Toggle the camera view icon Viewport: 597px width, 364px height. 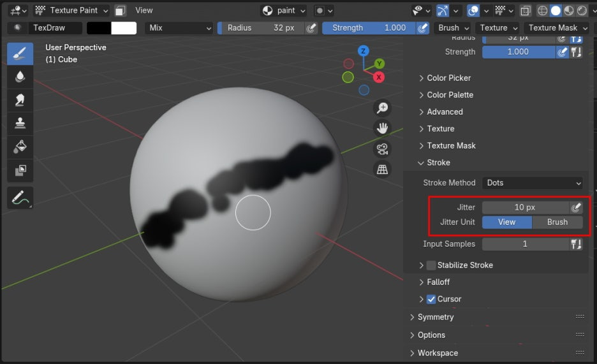pos(382,149)
